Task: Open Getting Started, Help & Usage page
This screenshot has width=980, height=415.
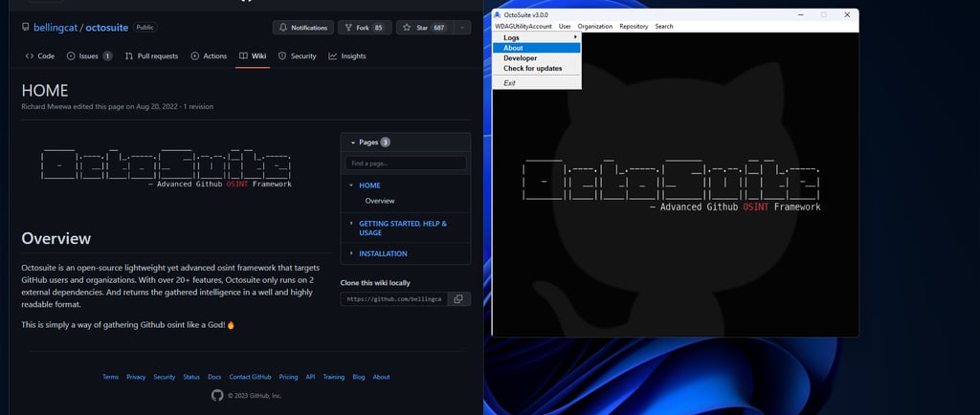Action: [x=403, y=228]
